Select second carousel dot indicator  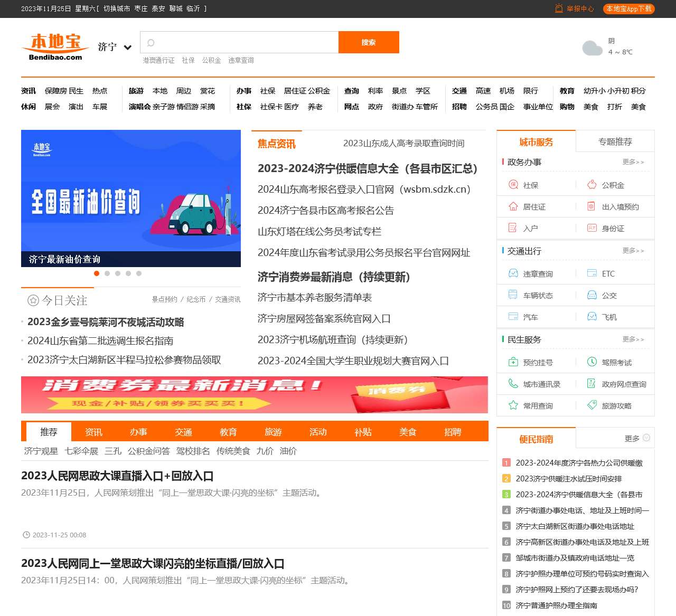click(x=107, y=273)
